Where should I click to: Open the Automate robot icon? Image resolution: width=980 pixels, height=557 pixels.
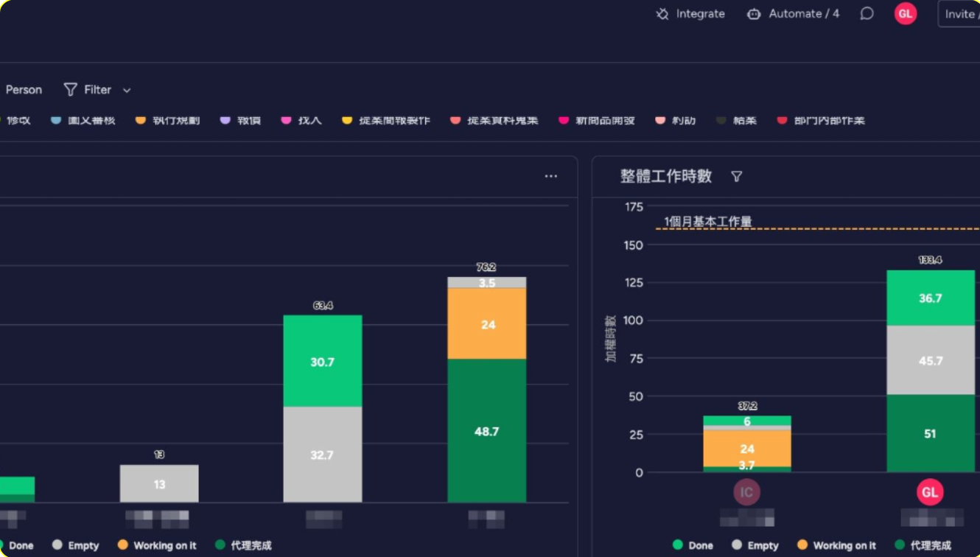754,14
